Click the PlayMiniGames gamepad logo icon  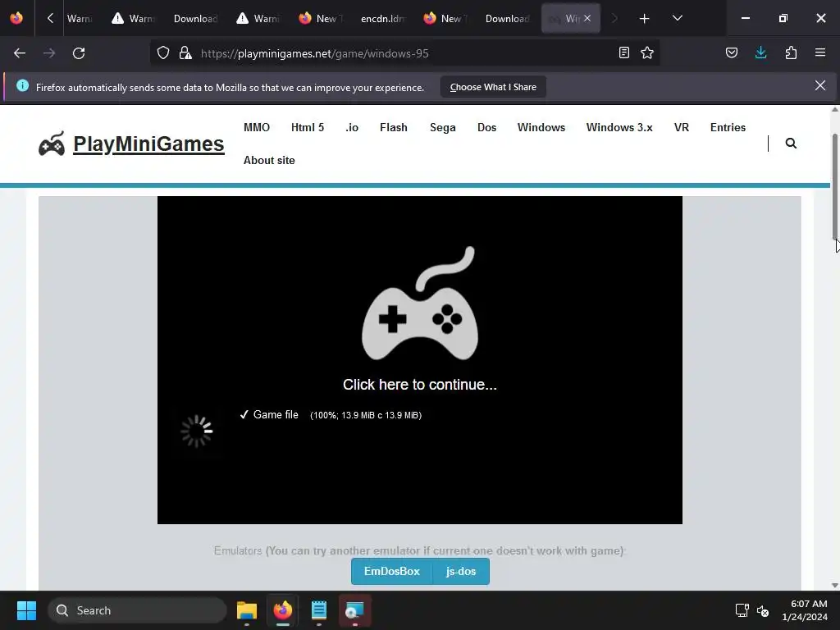[52, 144]
